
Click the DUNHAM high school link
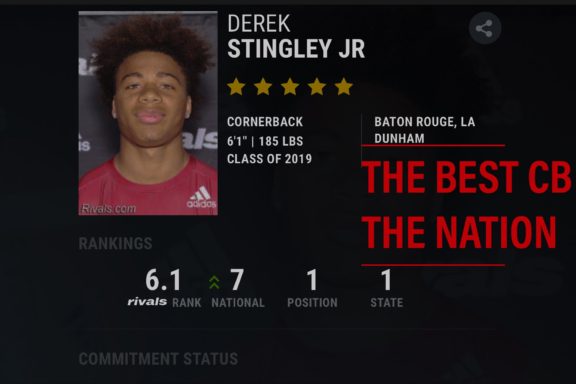399,138
